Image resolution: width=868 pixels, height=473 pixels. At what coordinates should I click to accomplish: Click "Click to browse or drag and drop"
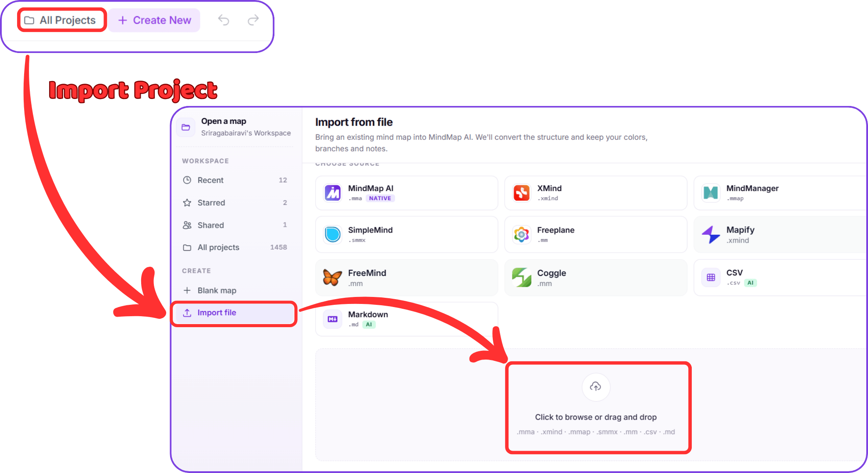point(596,417)
